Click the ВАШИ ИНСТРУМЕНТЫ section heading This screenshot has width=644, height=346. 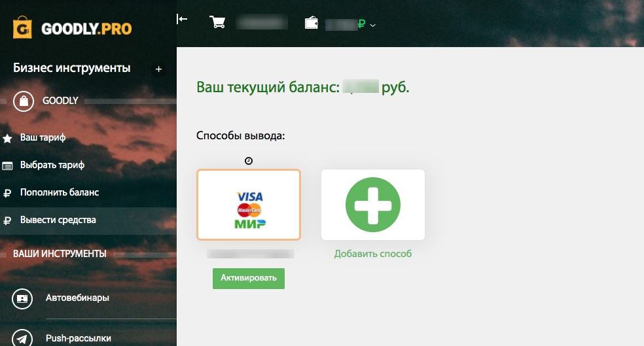(x=60, y=254)
